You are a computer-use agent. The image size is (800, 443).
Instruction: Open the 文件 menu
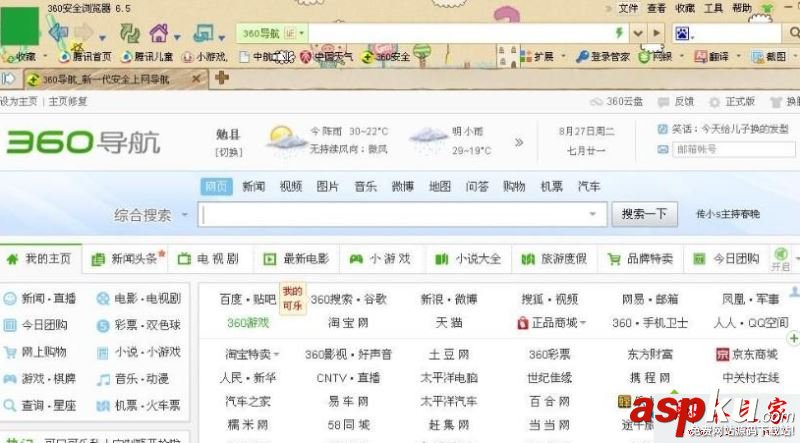(x=628, y=8)
